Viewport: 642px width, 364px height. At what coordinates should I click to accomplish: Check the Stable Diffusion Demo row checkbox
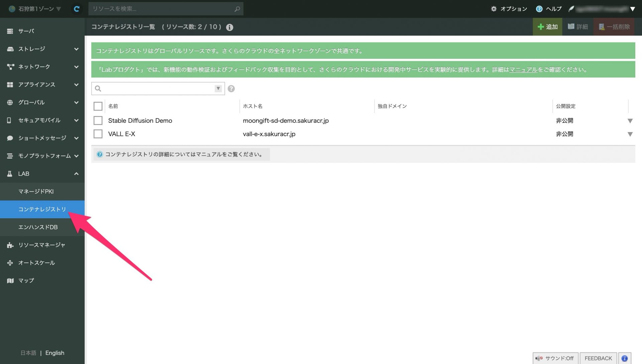pyautogui.click(x=98, y=120)
